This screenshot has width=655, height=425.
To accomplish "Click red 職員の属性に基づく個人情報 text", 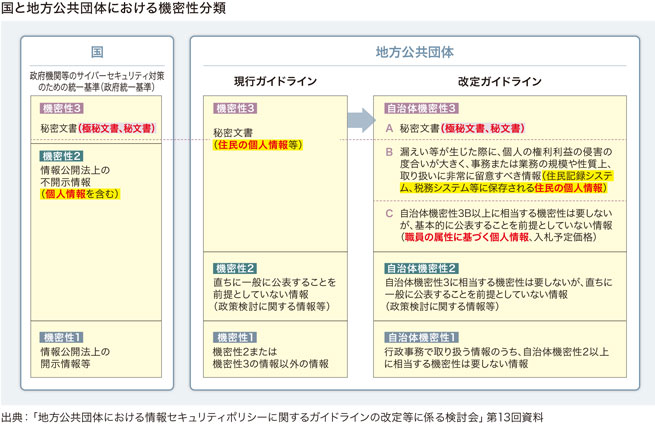I will [467, 237].
